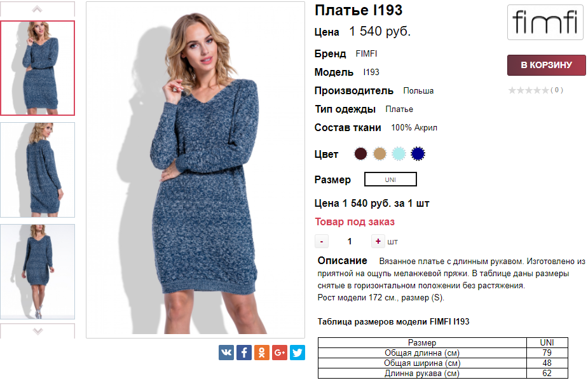Increase quantity with plus button
The image size is (588, 385).
pos(378,241)
